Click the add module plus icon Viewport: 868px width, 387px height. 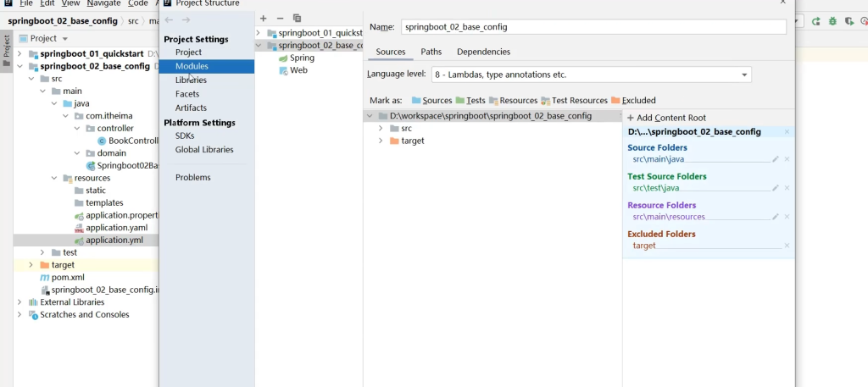(264, 18)
